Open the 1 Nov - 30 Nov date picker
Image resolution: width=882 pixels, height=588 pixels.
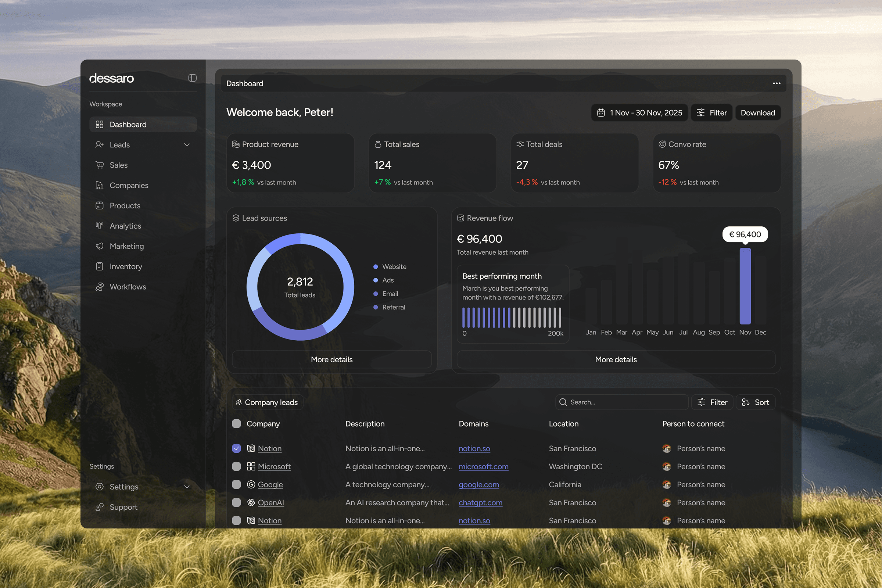(645, 113)
